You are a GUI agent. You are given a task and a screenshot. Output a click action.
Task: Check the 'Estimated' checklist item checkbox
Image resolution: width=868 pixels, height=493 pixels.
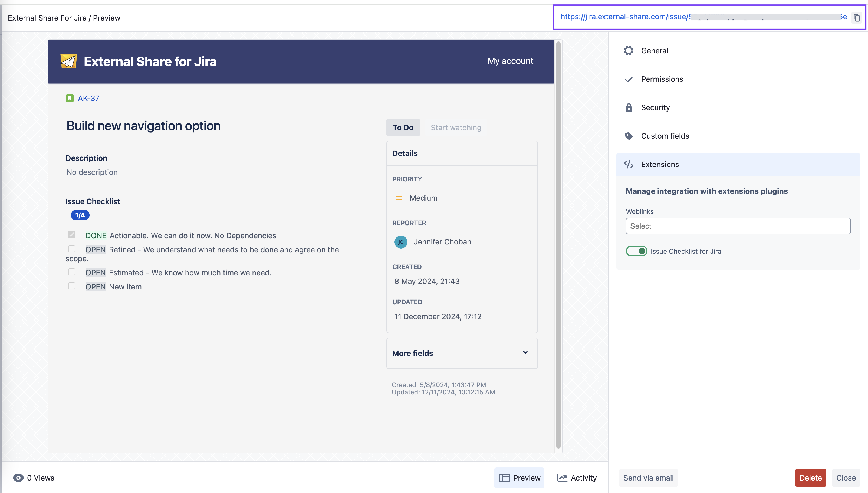click(72, 272)
